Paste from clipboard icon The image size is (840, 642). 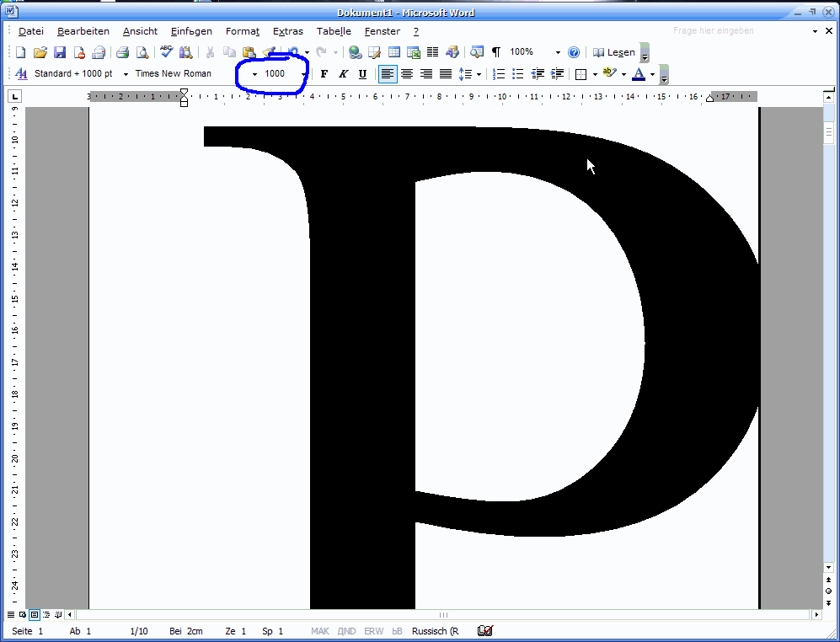(249, 52)
